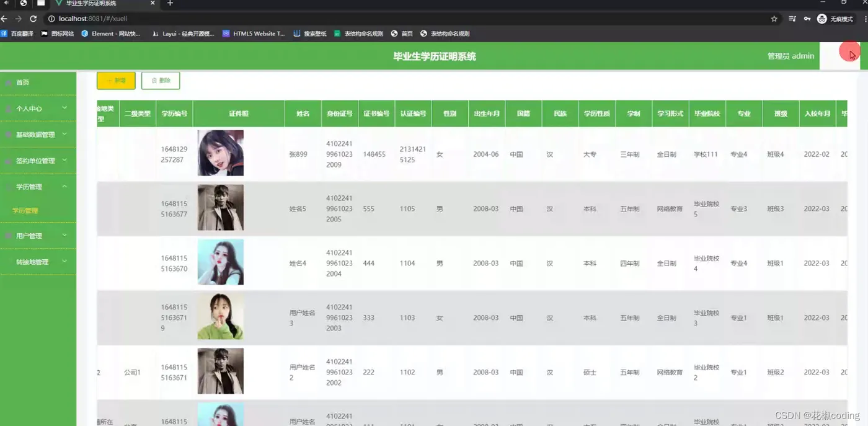The width and height of the screenshot is (868, 426).
Task: Click the certificate number 148455
Action: (374, 154)
